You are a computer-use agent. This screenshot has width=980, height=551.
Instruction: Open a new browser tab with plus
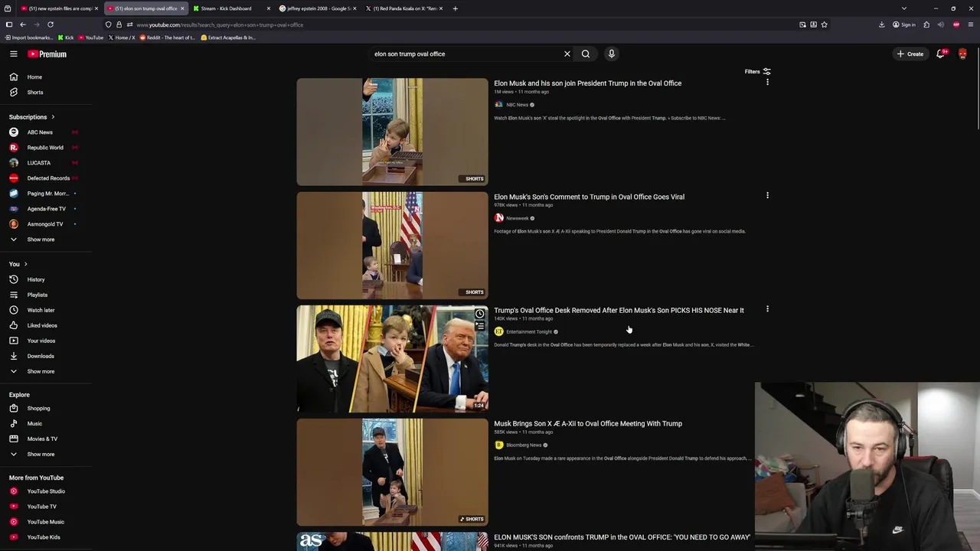455,8
